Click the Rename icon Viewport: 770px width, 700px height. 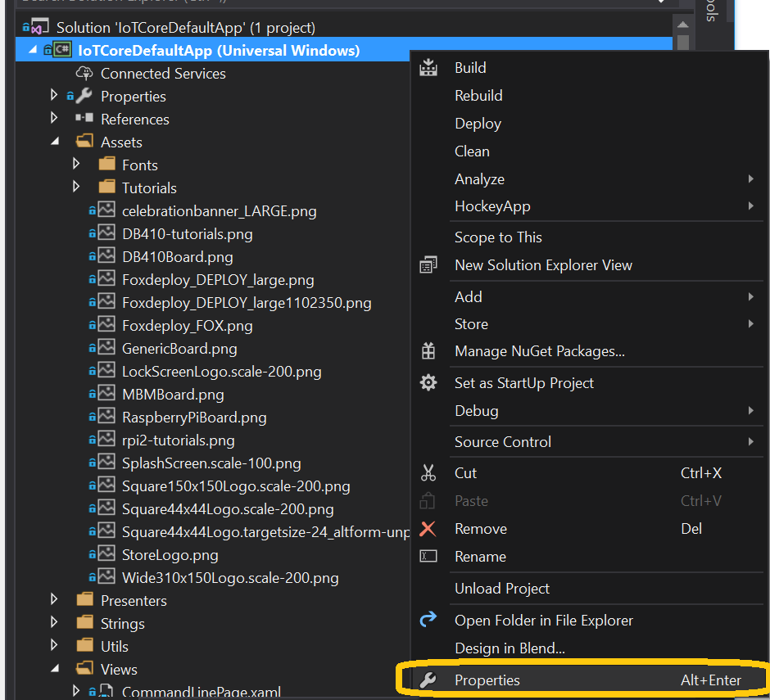(x=428, y=556)
